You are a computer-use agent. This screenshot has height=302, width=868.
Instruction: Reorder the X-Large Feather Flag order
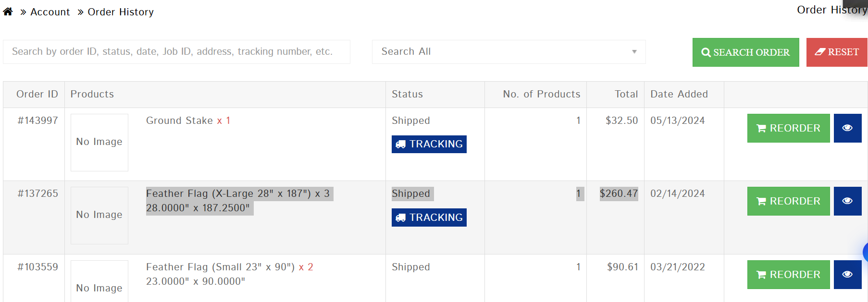coord(788,201)
